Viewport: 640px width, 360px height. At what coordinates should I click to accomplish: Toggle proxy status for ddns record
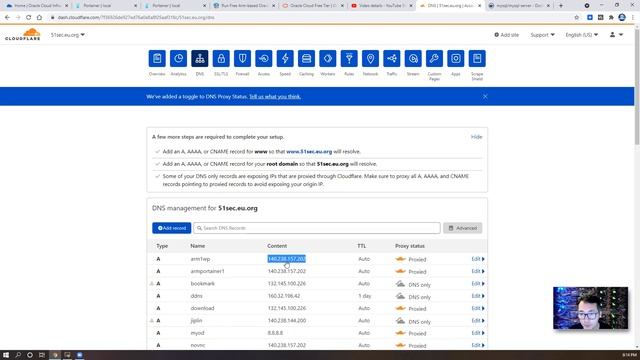[x=400, y=296]
